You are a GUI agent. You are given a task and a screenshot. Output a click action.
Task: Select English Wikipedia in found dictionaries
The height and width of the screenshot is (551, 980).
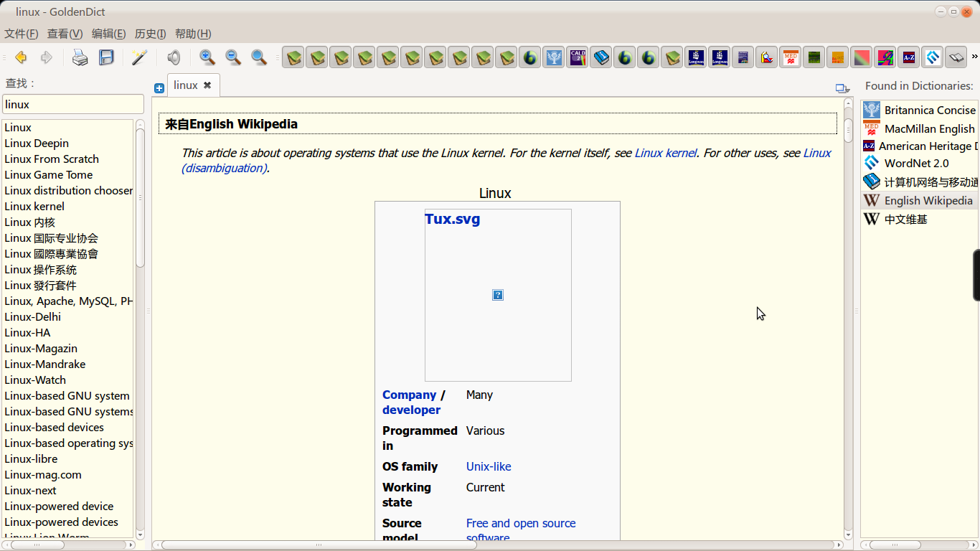tap(920, 200)
